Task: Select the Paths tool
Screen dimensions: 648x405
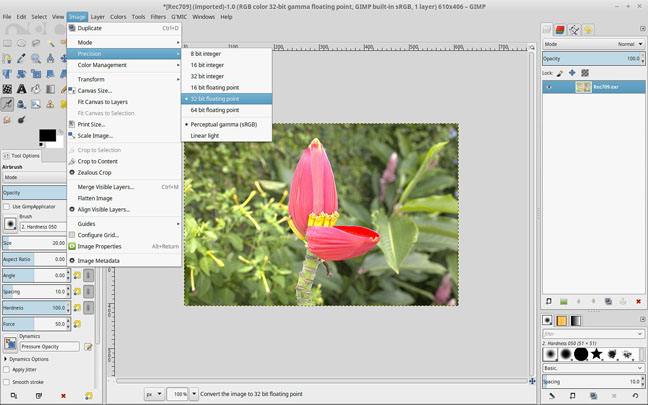Action: coord(7,58)
